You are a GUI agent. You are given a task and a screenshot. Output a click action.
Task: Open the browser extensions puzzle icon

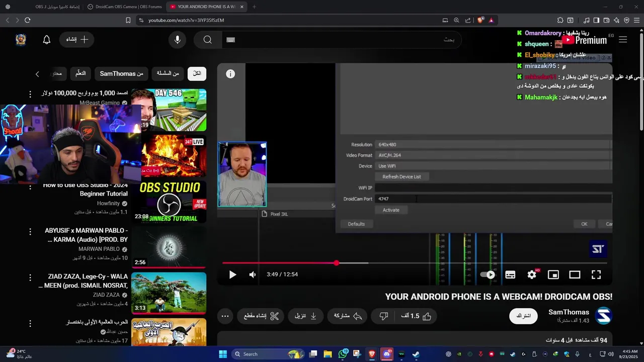pyautogui.click(x=560, y=20)
